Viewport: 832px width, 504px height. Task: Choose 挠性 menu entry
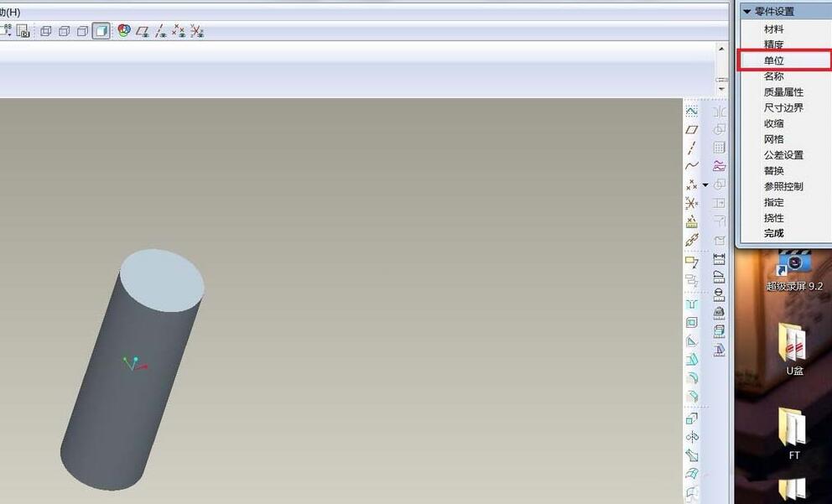click(x=773, y=218)
